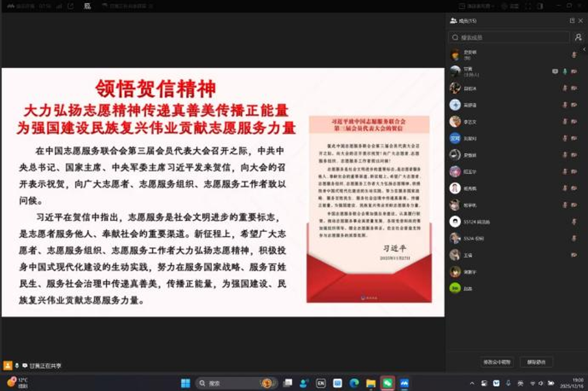Click the invite member icon beside search
Viewport: 588px width, 391px height.
click(578, 38)
